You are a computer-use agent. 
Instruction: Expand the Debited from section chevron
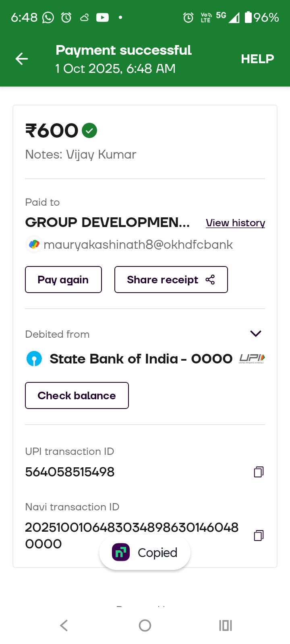click(256, 333)
